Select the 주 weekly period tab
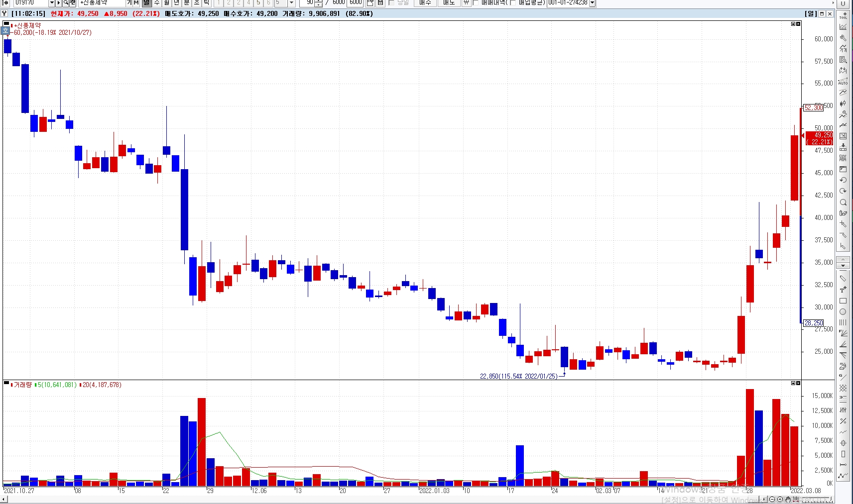Screen dimensions: 853x504 coord(157,3)
